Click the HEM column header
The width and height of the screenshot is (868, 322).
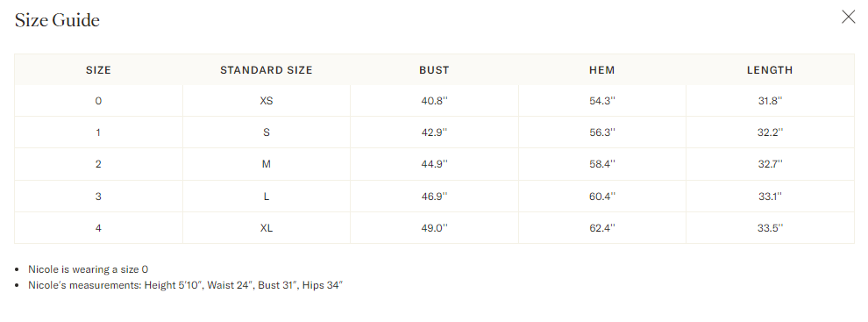click(602, 70)
